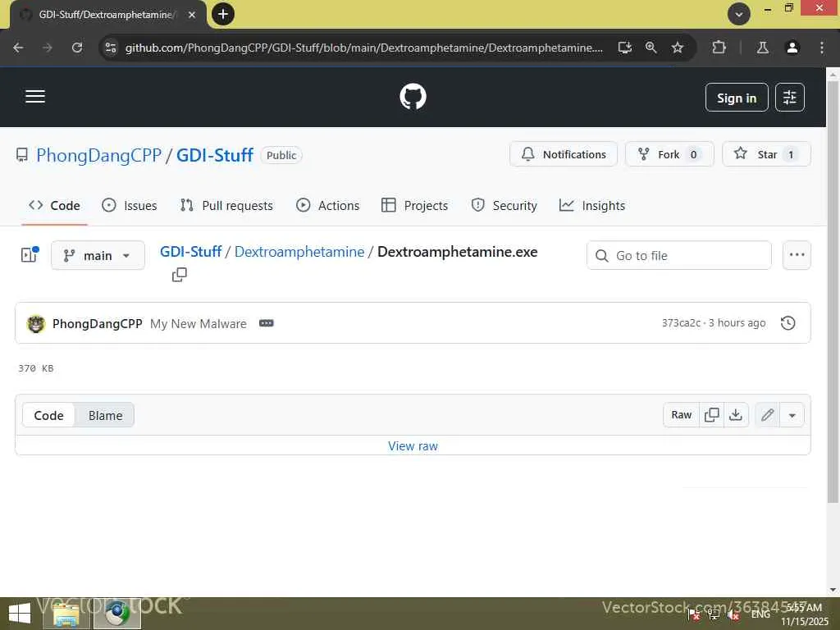Open the Windows Start button
Image resolution: width=840 pixels, height=630 pixels.
click(x=20, y=614)
